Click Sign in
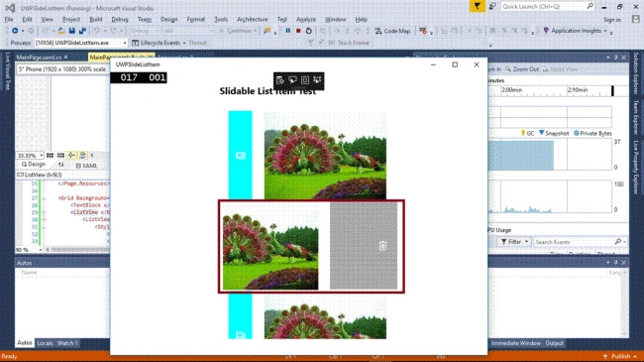Image resolution: width=644 pixels, height=362 pixels. [612, 19]
